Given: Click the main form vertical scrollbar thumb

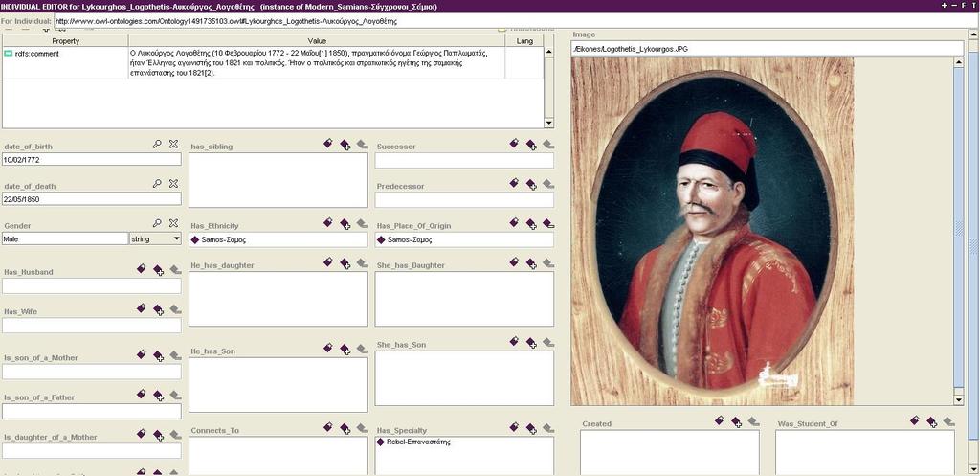Looking at the screenshot, I should (x=972, y=247).
